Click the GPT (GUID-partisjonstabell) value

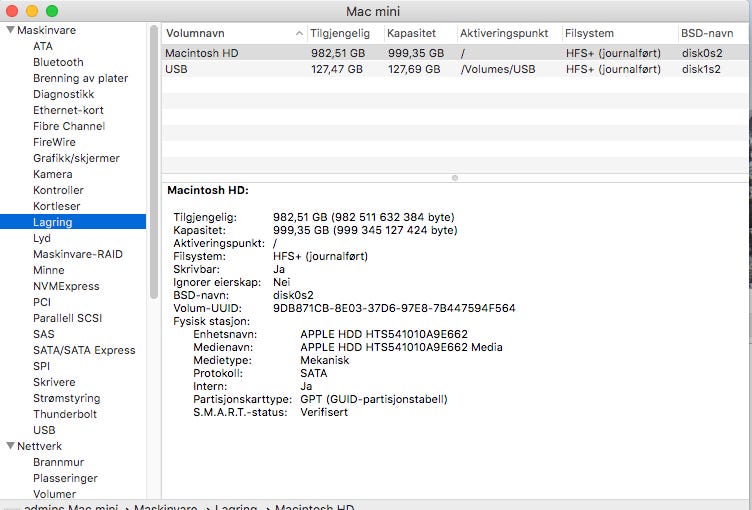374,399
